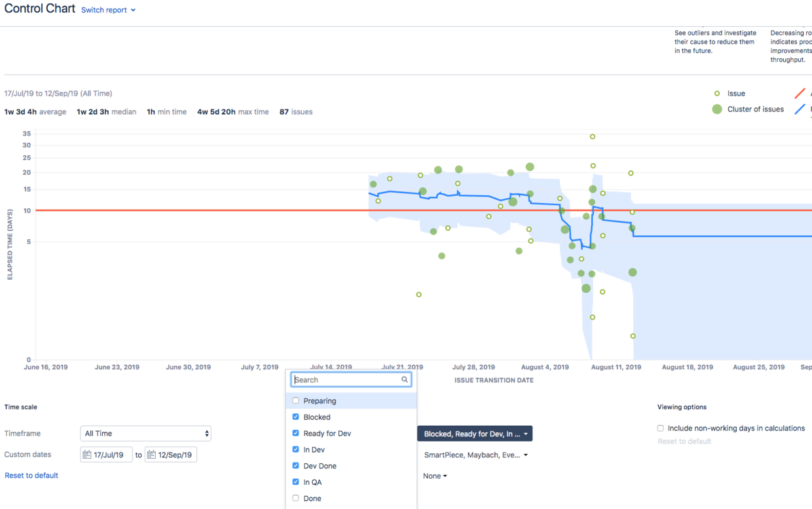Click the calendar icon beside 12/Sep/19

[x=151, y=455]
